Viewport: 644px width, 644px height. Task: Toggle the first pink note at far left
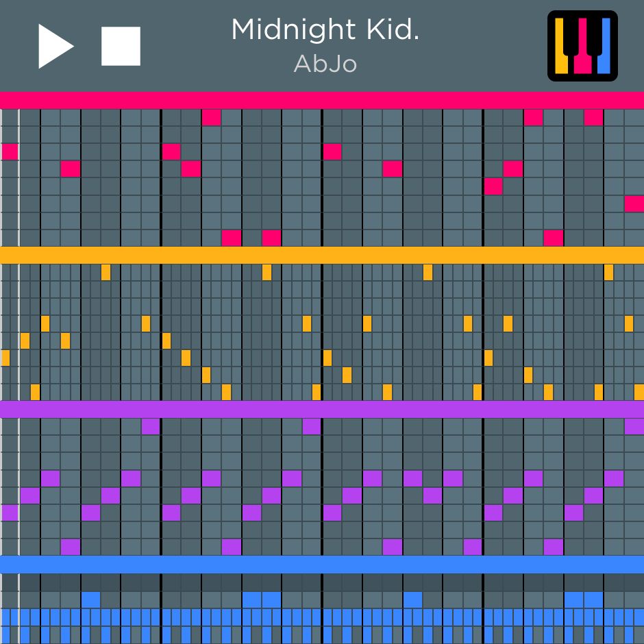10,151
